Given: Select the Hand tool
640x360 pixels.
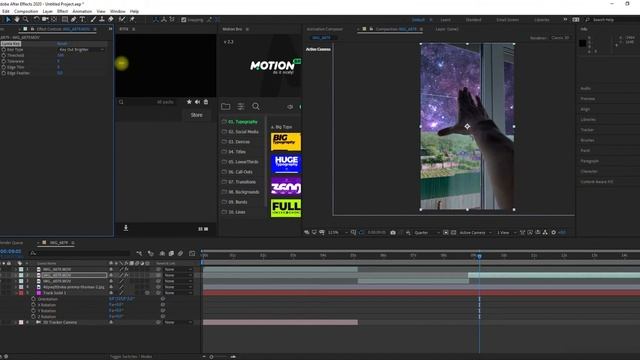Looking at the screenshot, I should (x=17, y=20).
